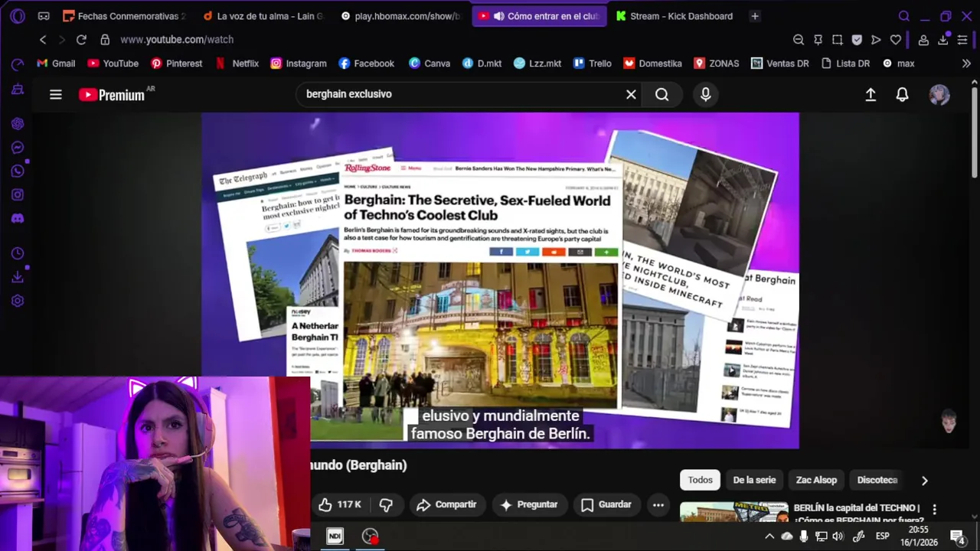Screen dimensions: 980x551
Task: Open settings gear in Opera sidebar
Action: coord(18,301)
